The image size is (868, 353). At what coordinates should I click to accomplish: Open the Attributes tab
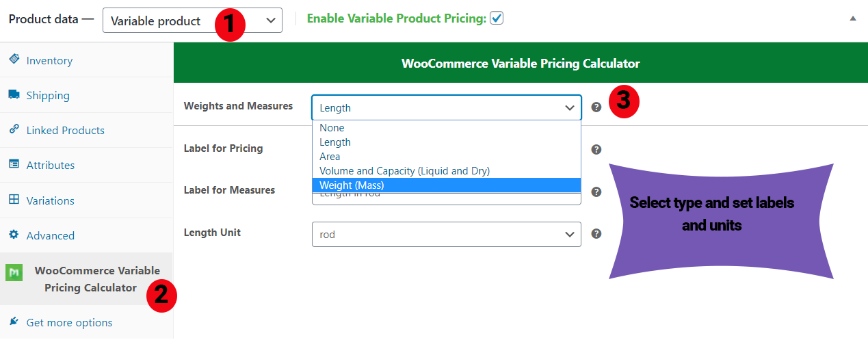tap(86, 165)
